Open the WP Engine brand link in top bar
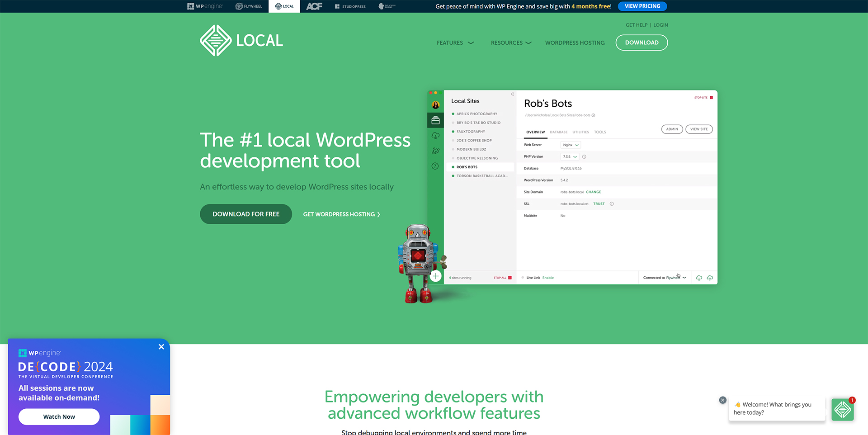 coord(205,6)
